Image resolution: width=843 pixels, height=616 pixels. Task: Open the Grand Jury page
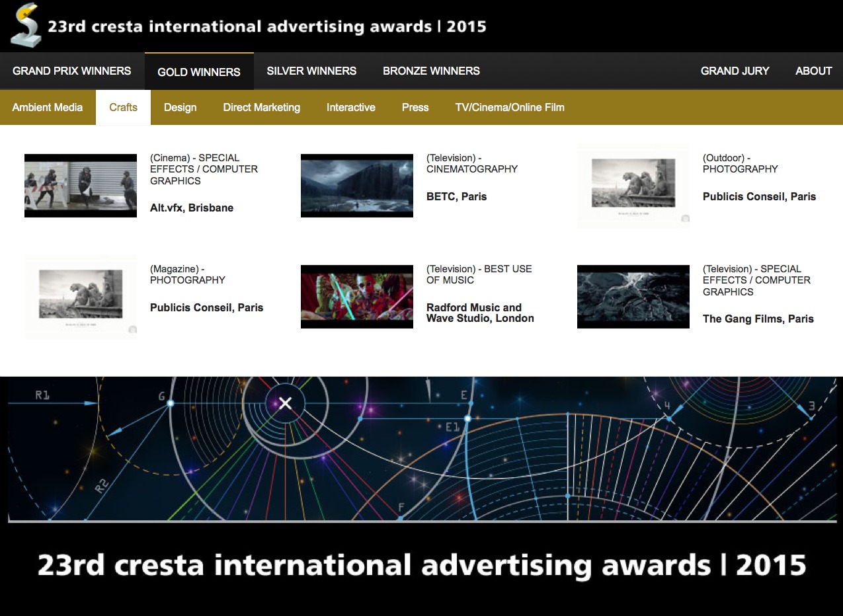tap(735, 71)
